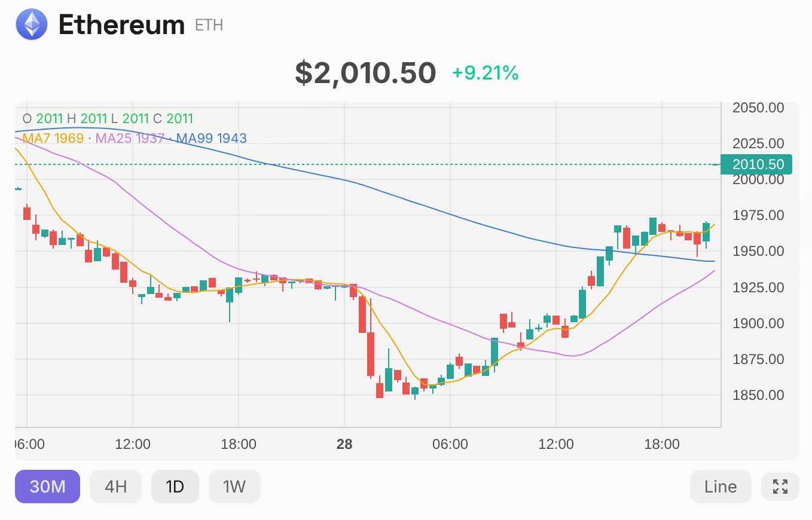Select the 30M timeframe tab
This screenshot has width=812, height=520.
47,487
